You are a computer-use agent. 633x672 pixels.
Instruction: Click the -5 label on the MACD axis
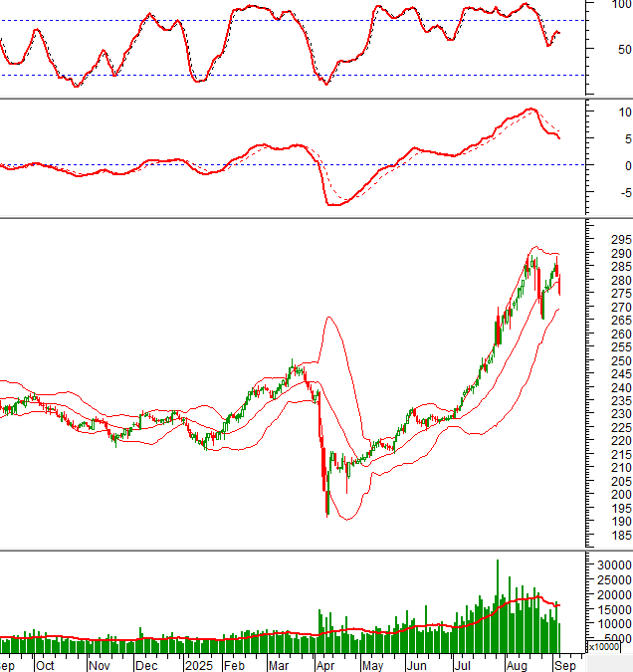tap(626, 193)
